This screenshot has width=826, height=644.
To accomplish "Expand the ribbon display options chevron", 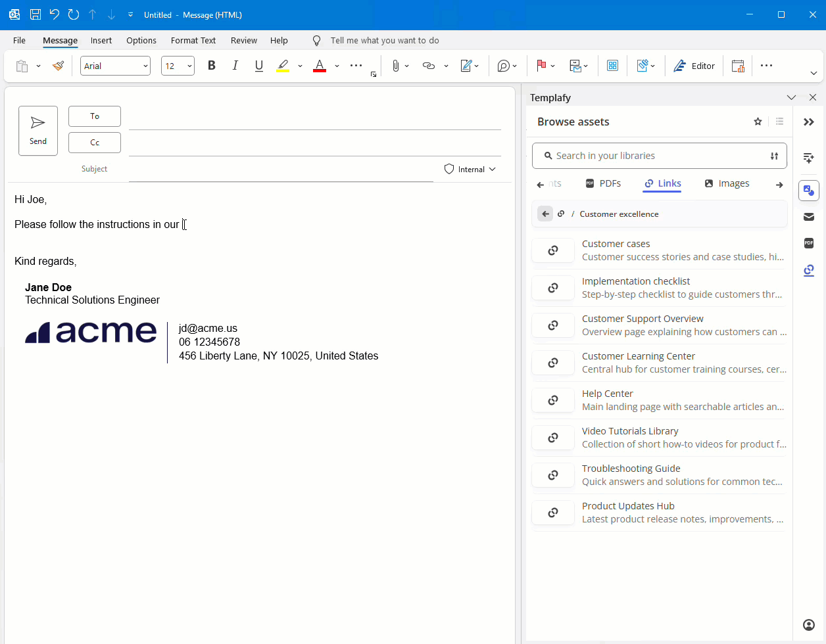I will click(x=814, y=73).
